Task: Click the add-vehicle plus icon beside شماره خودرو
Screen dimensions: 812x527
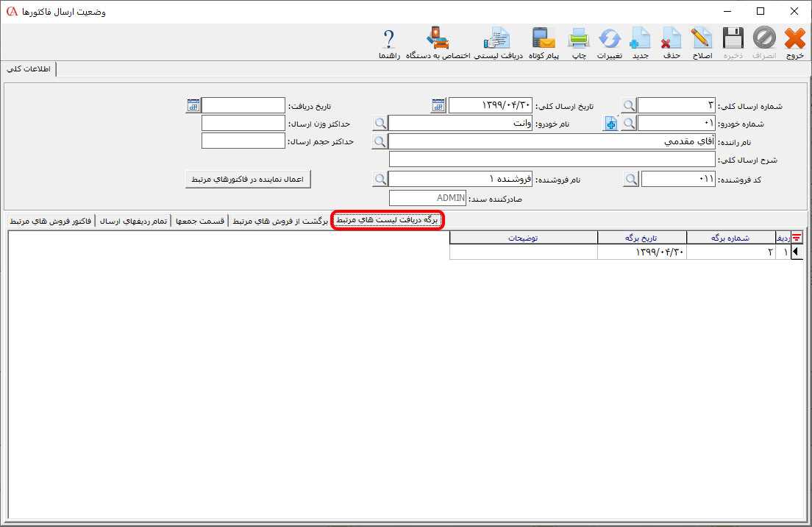Action: pyautogui.click(x=610, y=124)
